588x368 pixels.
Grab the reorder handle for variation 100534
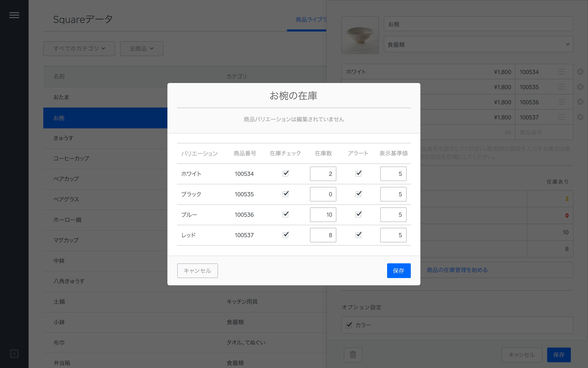(561, 72)
